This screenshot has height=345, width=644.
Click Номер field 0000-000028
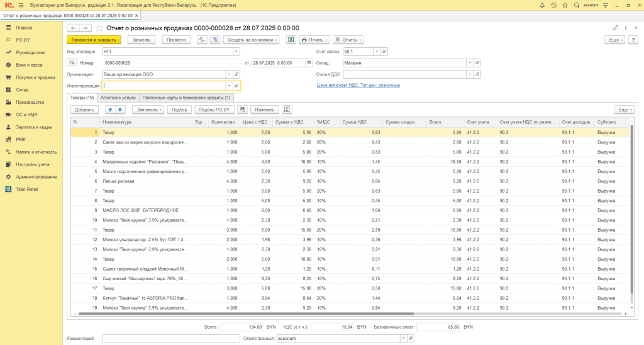tap(172, 63)
